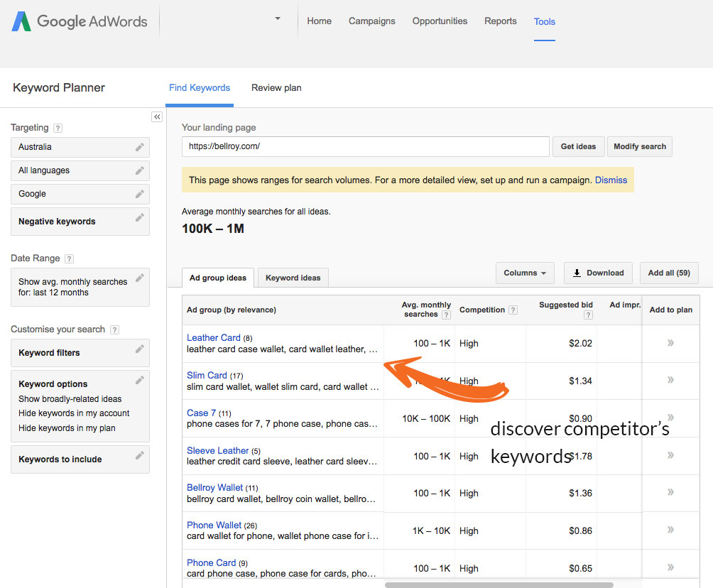Open the Campaigns menu item

372,21
